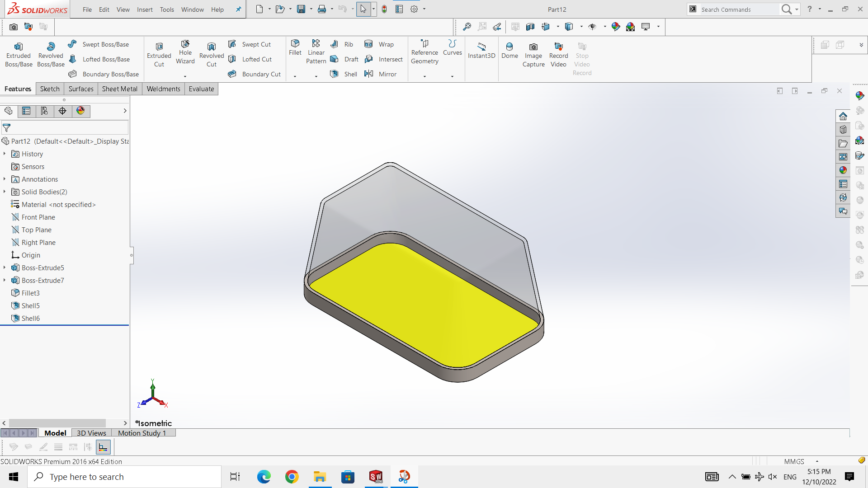Select the Rib tool
Screen dimensions: 868x488
[x=342, y=44]
